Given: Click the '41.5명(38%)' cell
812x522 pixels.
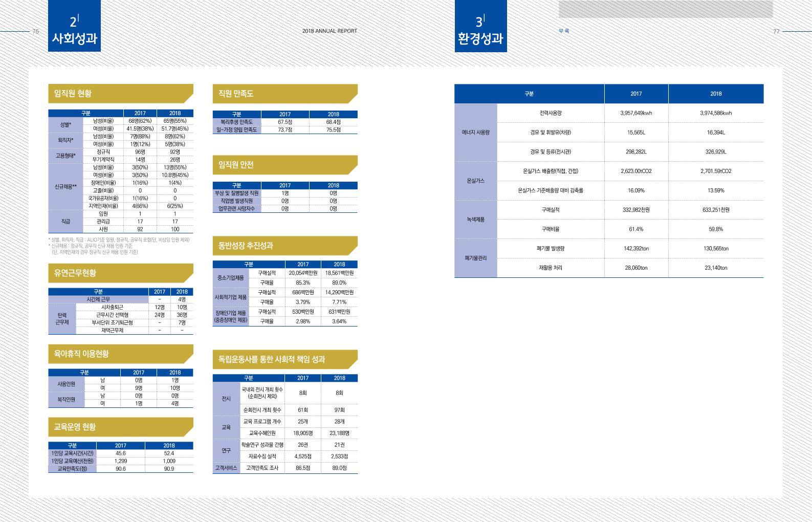Looking at the screenshot, I should pyautogui.click(x=140, y=129).
